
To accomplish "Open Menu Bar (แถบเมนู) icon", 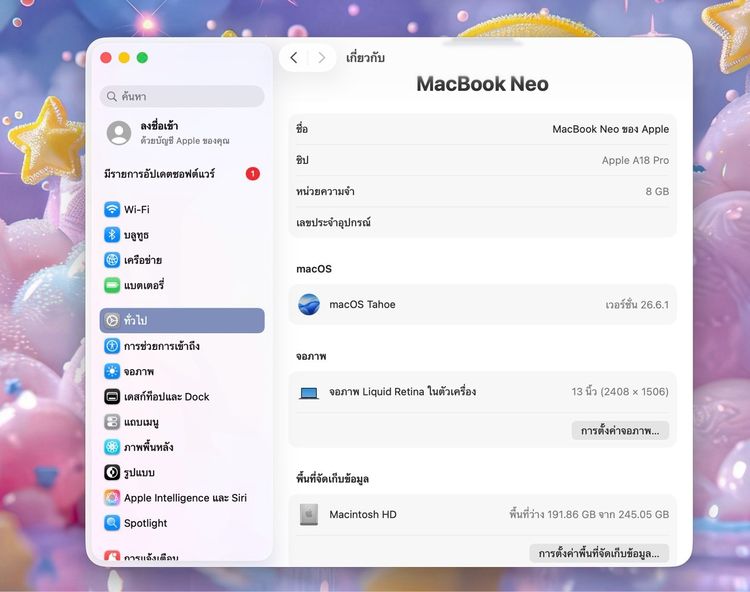I will (112, 422).
